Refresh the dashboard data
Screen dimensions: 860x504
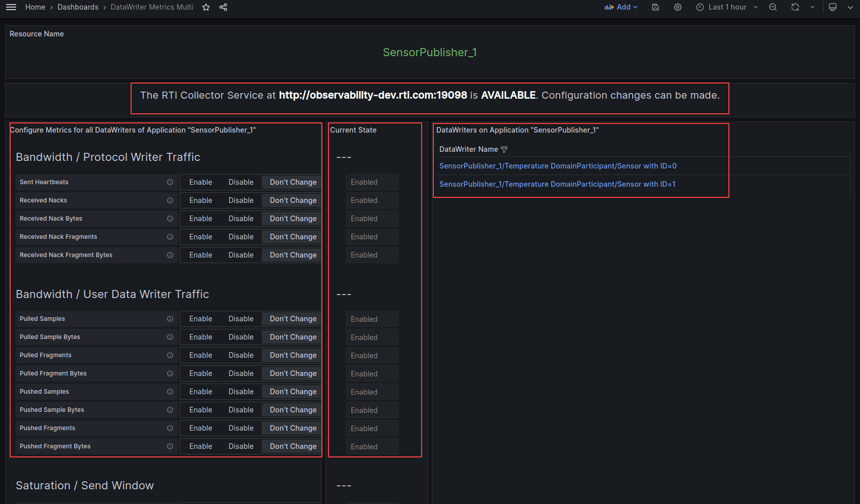(x=795, y=7)
